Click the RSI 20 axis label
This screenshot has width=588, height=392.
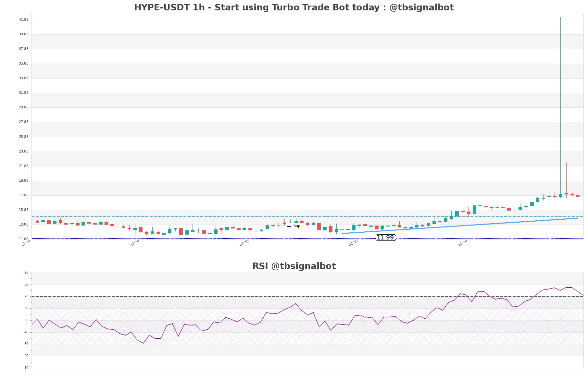pos(26,356)
